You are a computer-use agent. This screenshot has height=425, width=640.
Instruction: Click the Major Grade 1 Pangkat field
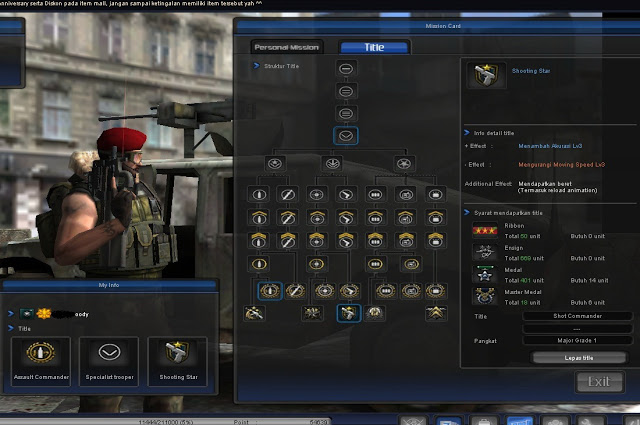[x=578, y=340]
